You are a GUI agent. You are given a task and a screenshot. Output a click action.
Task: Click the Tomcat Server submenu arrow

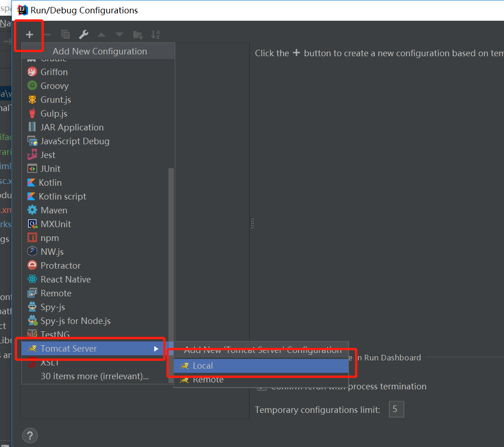tap(156, 349)
